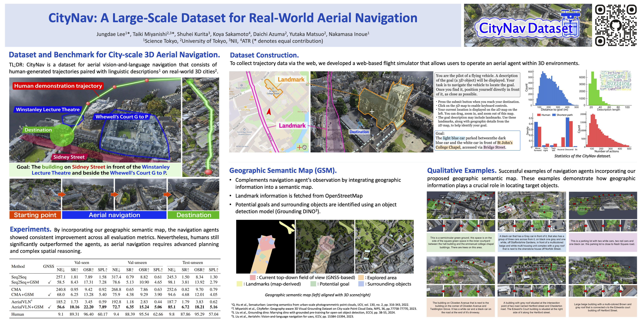Screen dimensions: 644x322
Task: Click the Round Church map marker icon
Action: tap(241, 85)
